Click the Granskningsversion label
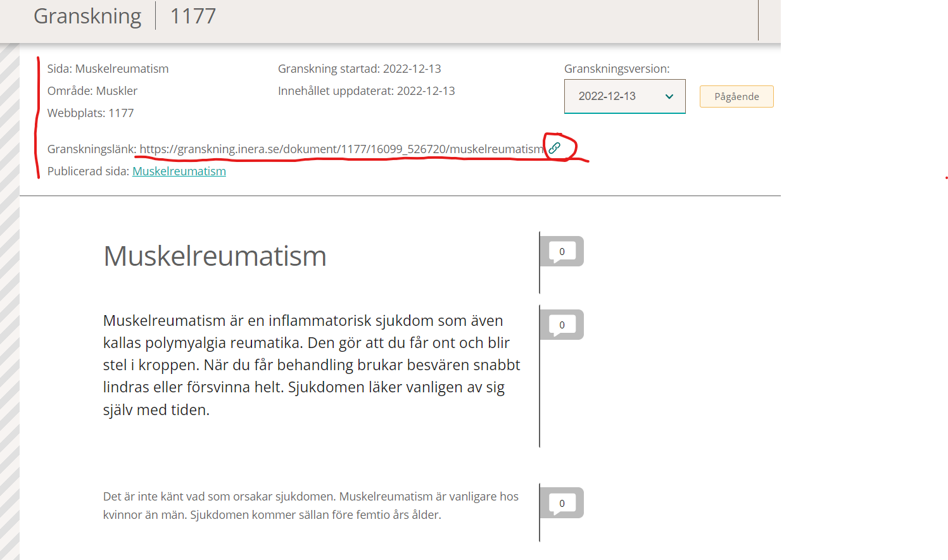 [x=616, y=69]
